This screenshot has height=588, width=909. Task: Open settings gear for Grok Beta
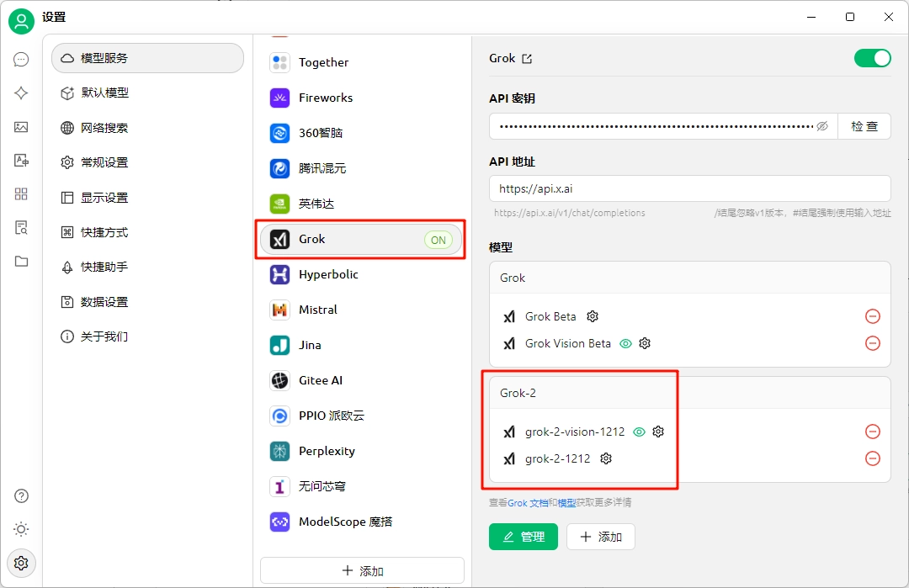[593, 316]
